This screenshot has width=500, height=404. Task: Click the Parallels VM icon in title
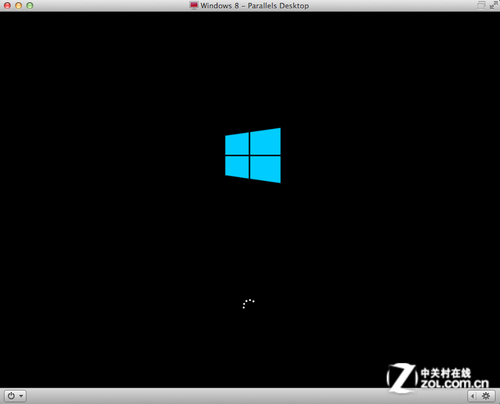pos(194,5)
